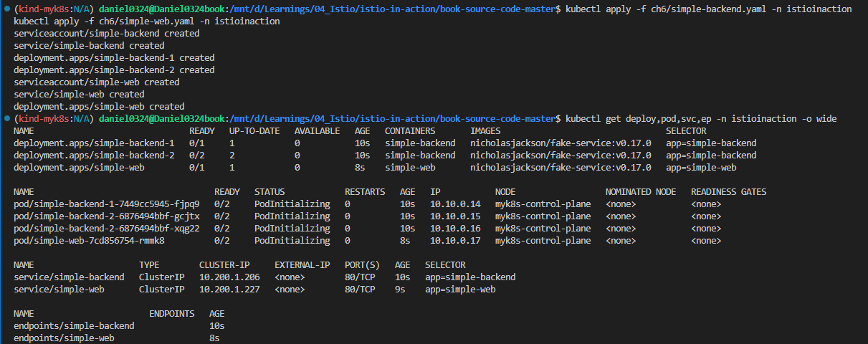Click pod/simple-web-7cd856754-rmmk8

click(89, 241)
